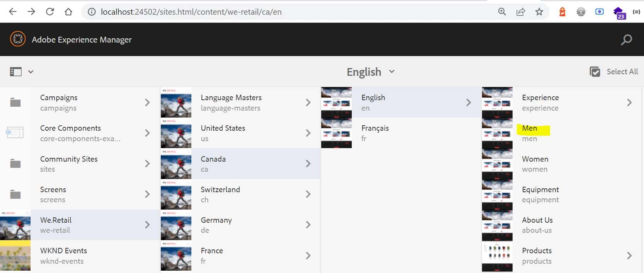Expand the We.Retail row chevron

[x=147, y=225]
